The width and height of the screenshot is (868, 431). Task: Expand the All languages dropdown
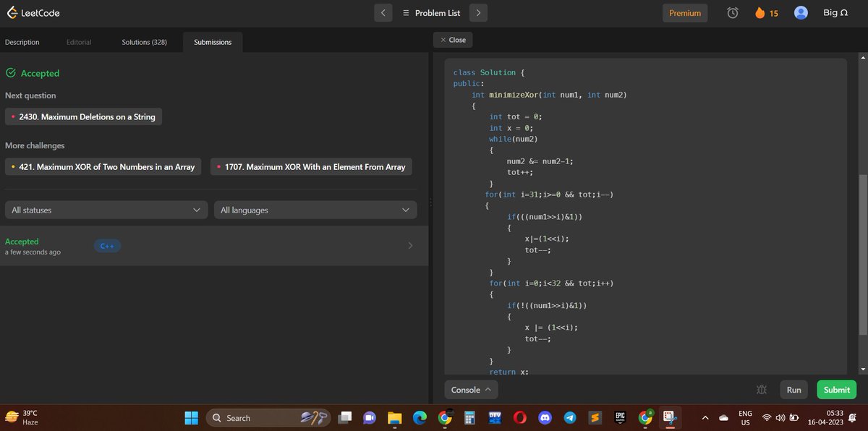[315, 210]
